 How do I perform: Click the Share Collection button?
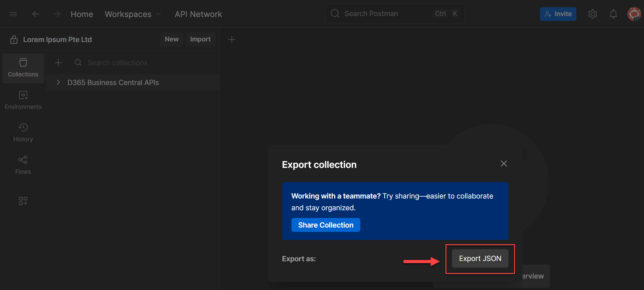tap(326, 225)
